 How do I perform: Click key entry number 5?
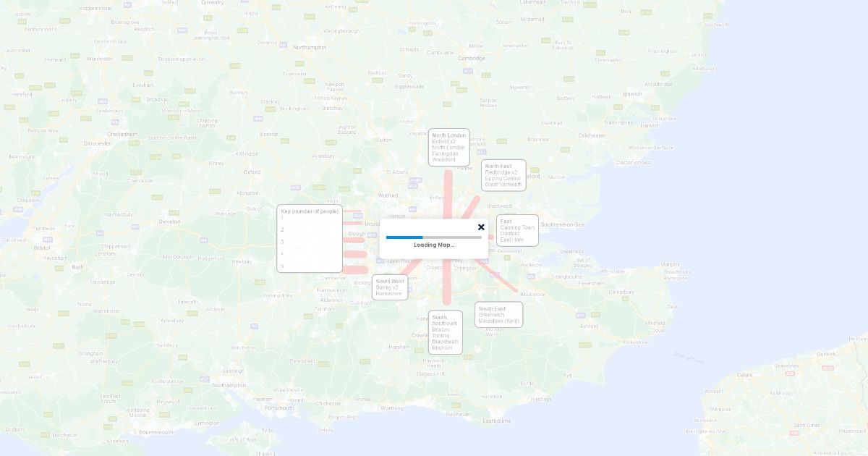[283, 266]
